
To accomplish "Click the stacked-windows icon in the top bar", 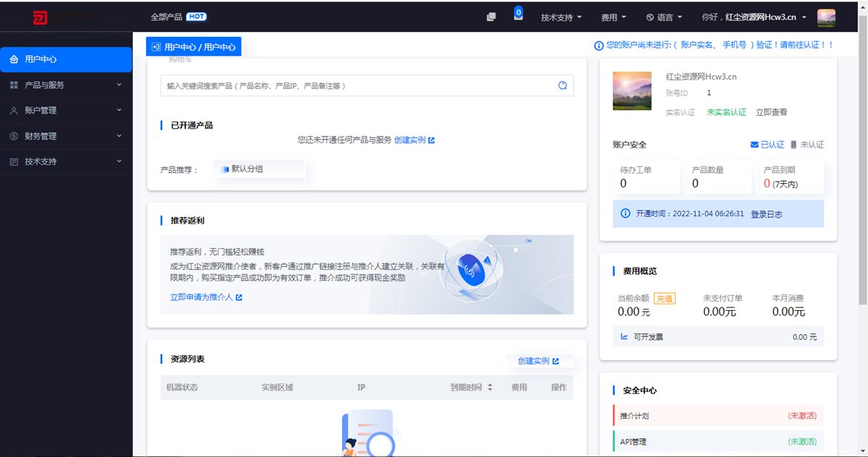I will point(491,17).
